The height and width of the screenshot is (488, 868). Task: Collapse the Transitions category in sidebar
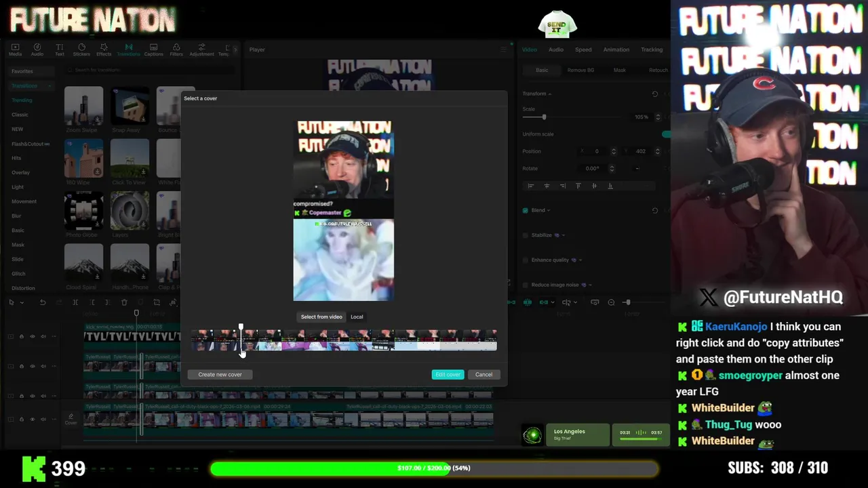pos(50,86)
